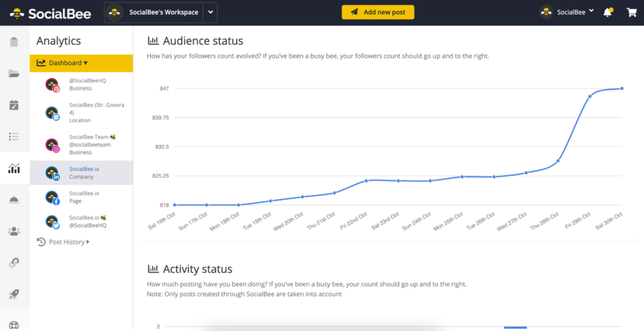Image resolution: width=644 pixels, height=331 pixels.
Task: Open the calendar schedule sidebar icon
Action: pyautogui.click(x=14, y=105)
